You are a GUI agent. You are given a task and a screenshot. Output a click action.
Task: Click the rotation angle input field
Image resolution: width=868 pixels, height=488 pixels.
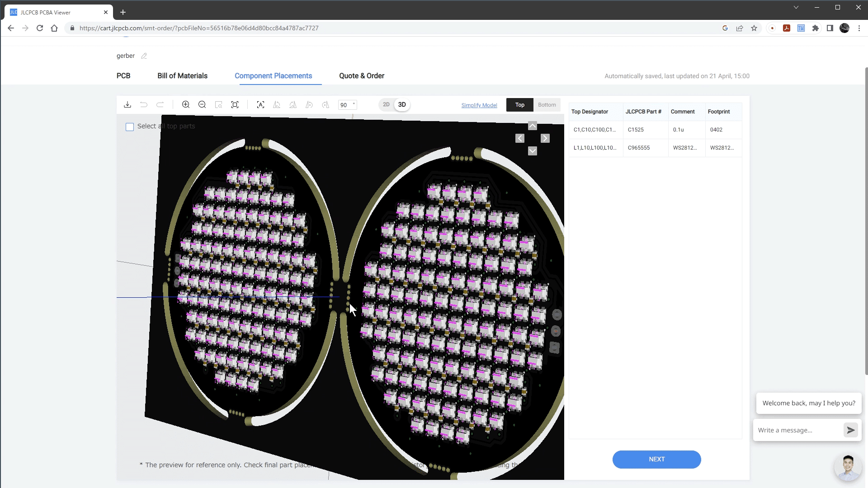(x=345, y=105)
